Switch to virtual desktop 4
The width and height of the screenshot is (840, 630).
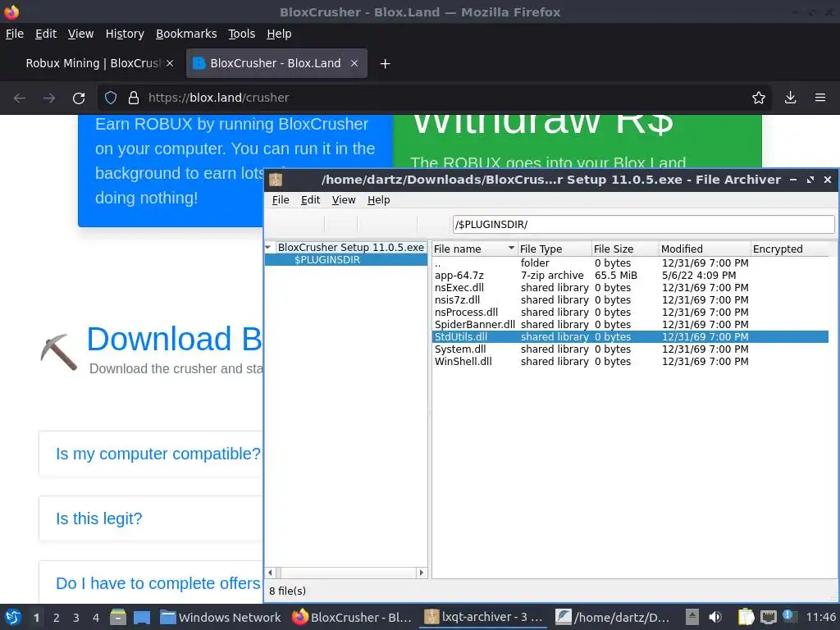95,618
